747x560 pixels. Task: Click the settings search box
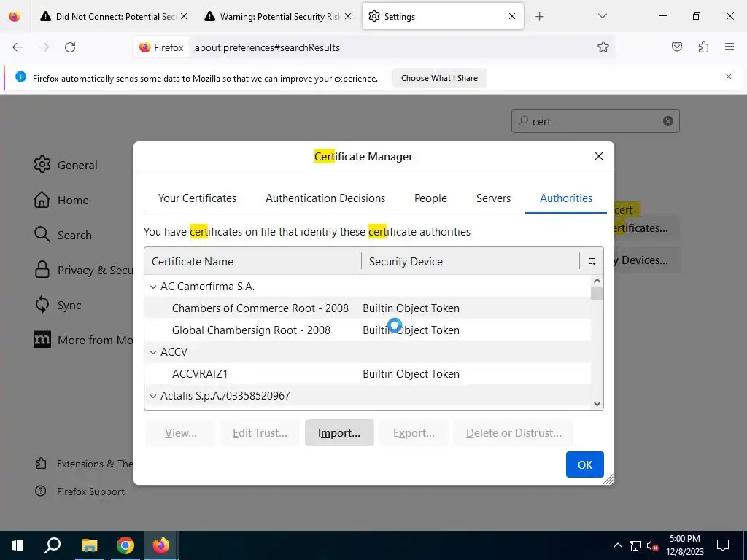(595, 122)
